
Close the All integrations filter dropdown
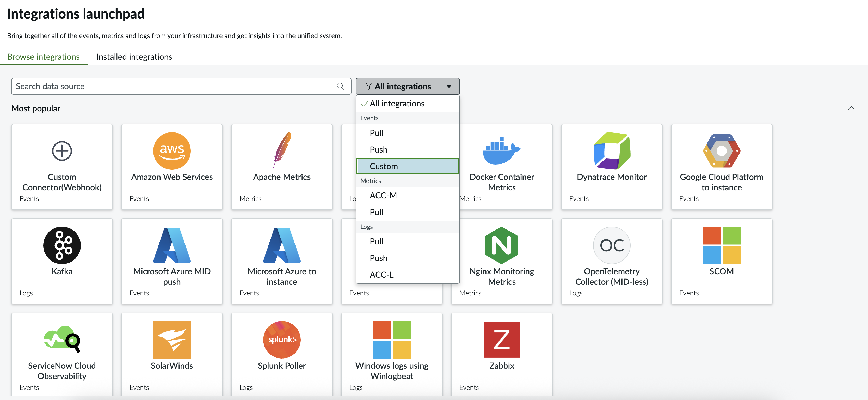coord(408,86)
